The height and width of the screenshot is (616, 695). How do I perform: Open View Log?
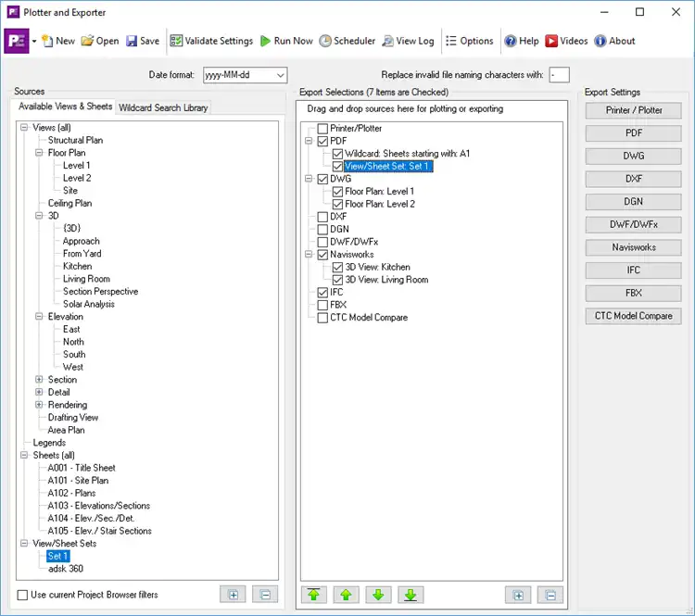click(409, 41)
